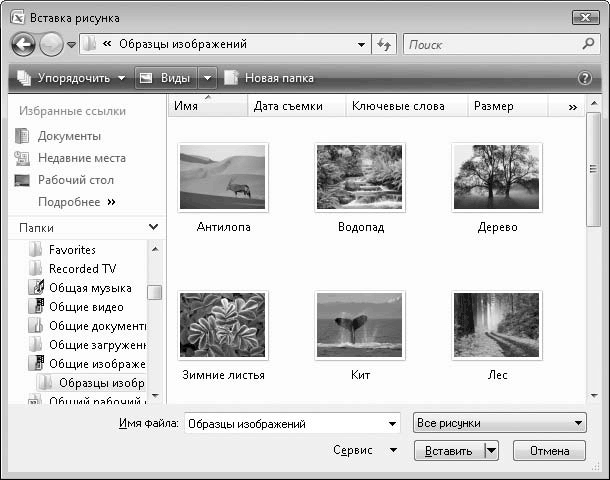Click the Back navigation arrow
This screenshot has height=480, width=610.
point(23,44)
